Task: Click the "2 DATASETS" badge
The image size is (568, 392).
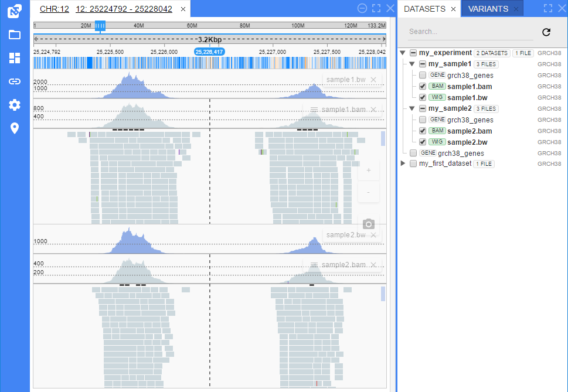Action: pos(492,53)
